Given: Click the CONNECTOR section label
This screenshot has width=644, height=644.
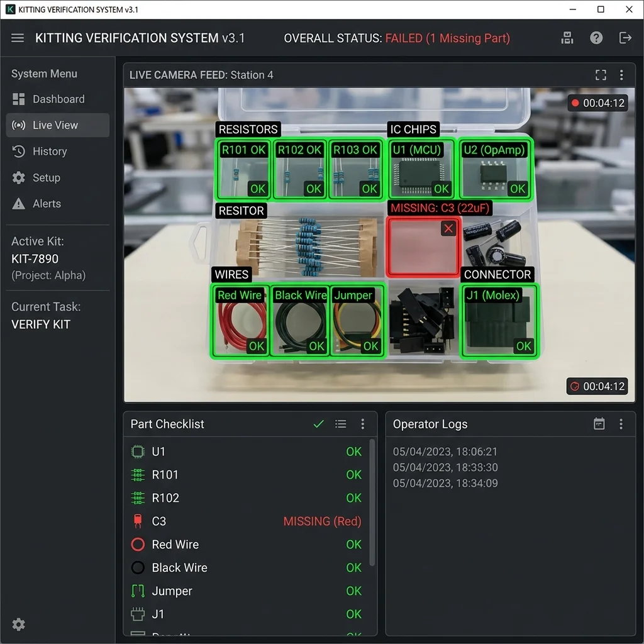Looking at the screenshot, I should click(497, 274).
